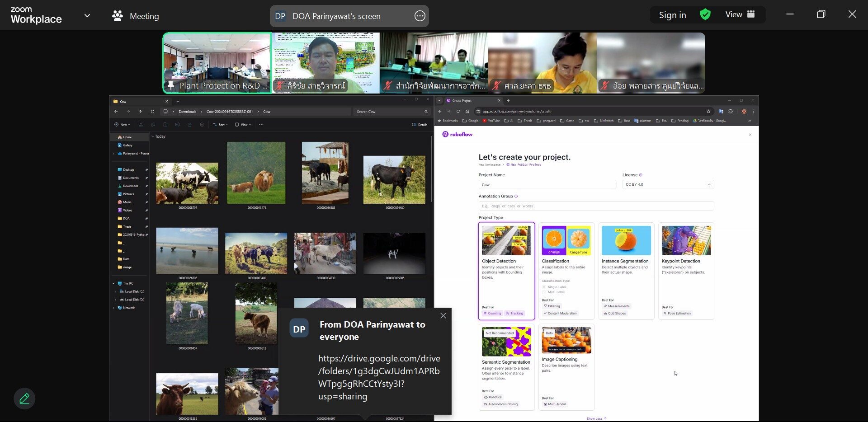Refresh the Cow folder in File Explorer
Image resolution: width=868 pixels, height=422 pixels.
[x=152, y=112]
